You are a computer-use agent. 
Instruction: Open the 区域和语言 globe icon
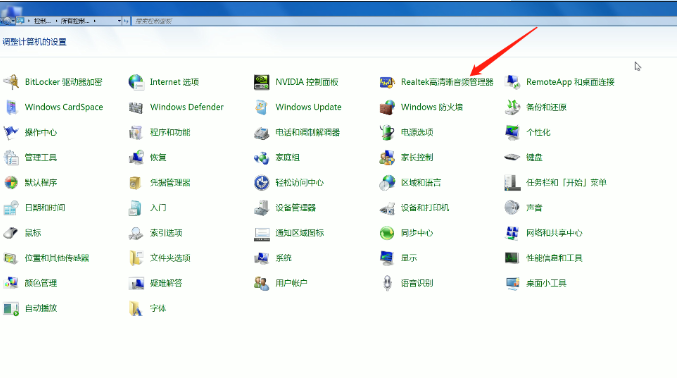pos(387,182)
